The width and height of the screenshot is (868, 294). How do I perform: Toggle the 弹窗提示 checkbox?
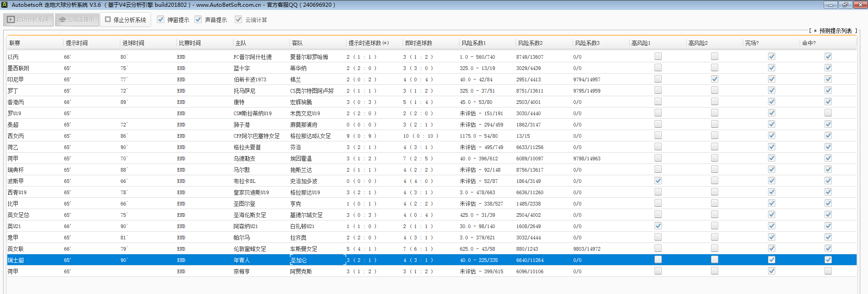click(x=161, y=20)
